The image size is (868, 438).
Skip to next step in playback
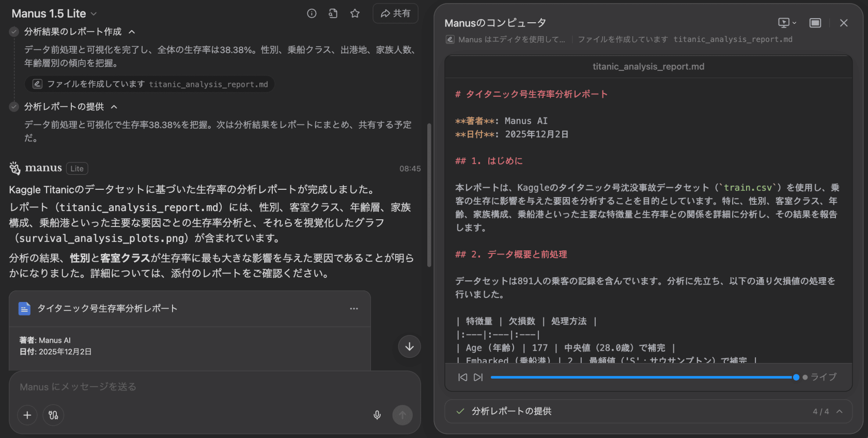[478, 377]
